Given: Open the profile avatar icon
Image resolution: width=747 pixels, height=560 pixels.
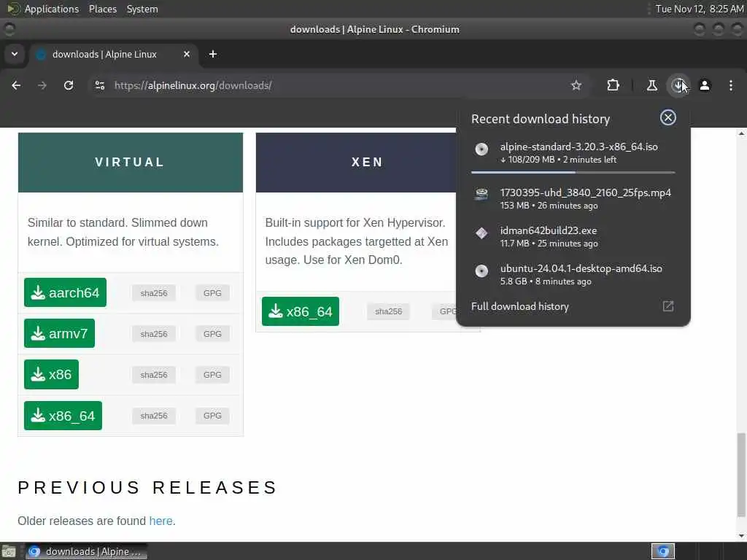Looking at the screenshot, I should [705, 85].
